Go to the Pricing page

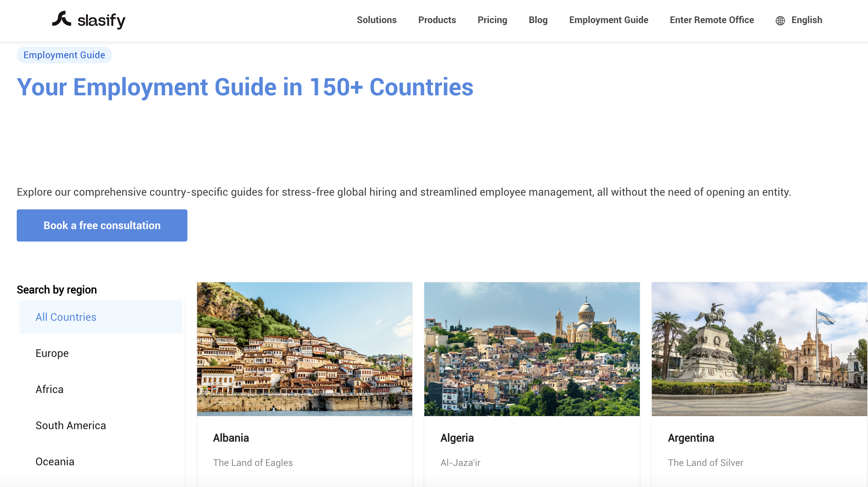492,20
